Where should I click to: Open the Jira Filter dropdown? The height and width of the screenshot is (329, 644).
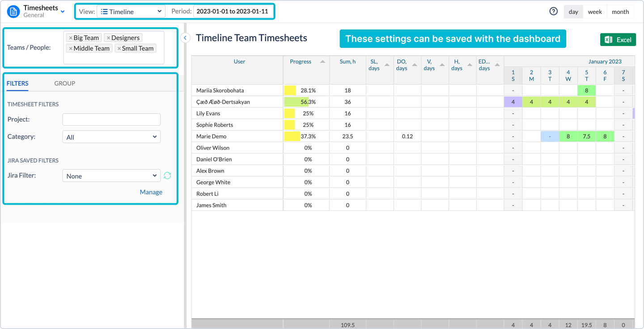coord(111,176)
